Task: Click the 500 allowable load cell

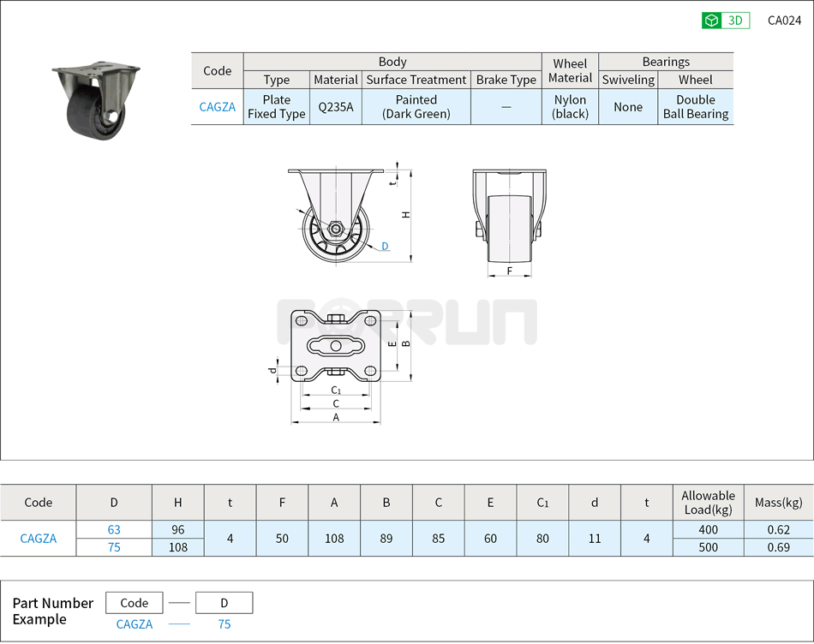Action: click(x=708, y=547)
